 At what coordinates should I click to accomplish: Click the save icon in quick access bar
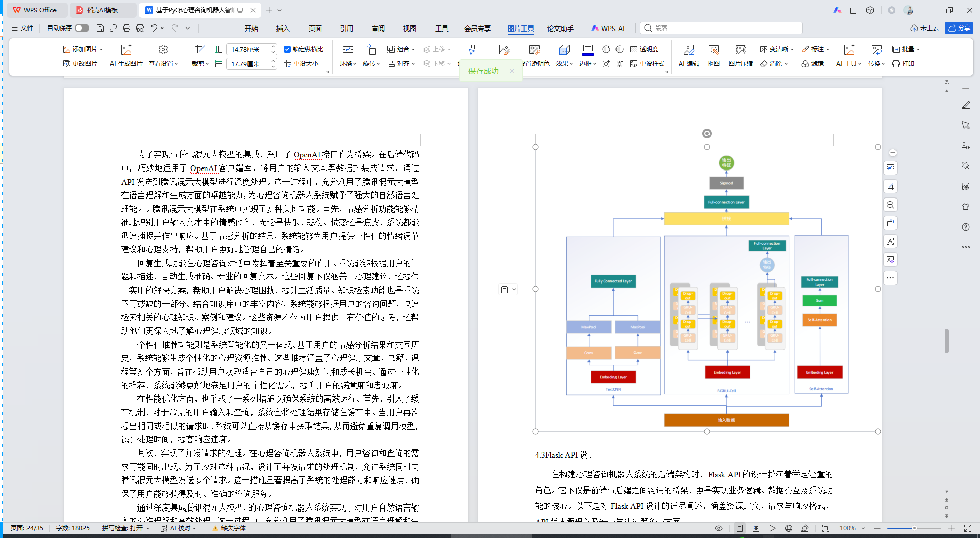pyautogui.click(x=100, y=28)
